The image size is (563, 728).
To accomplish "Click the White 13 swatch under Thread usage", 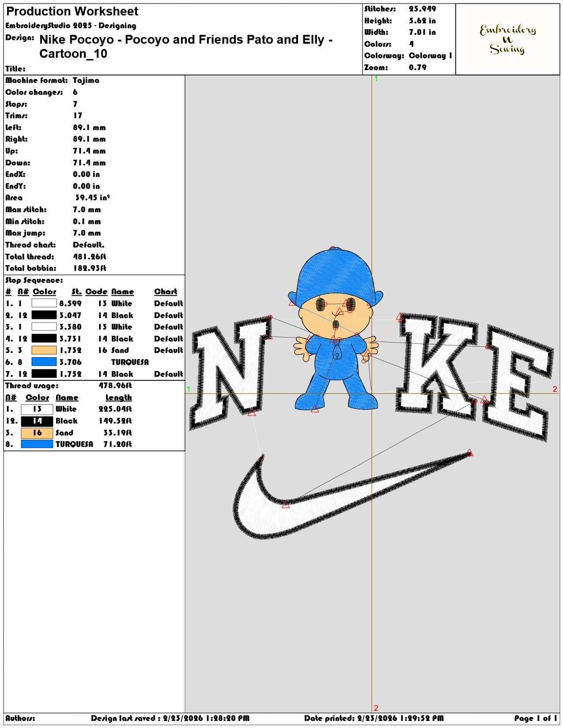I will pyautogui.click(x=37, y=409).
